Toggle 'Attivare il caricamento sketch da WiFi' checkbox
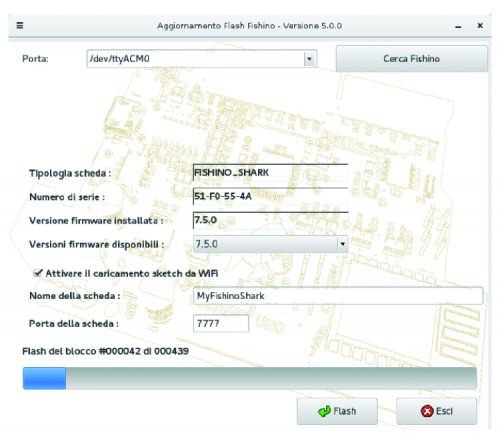 (38, 273)
